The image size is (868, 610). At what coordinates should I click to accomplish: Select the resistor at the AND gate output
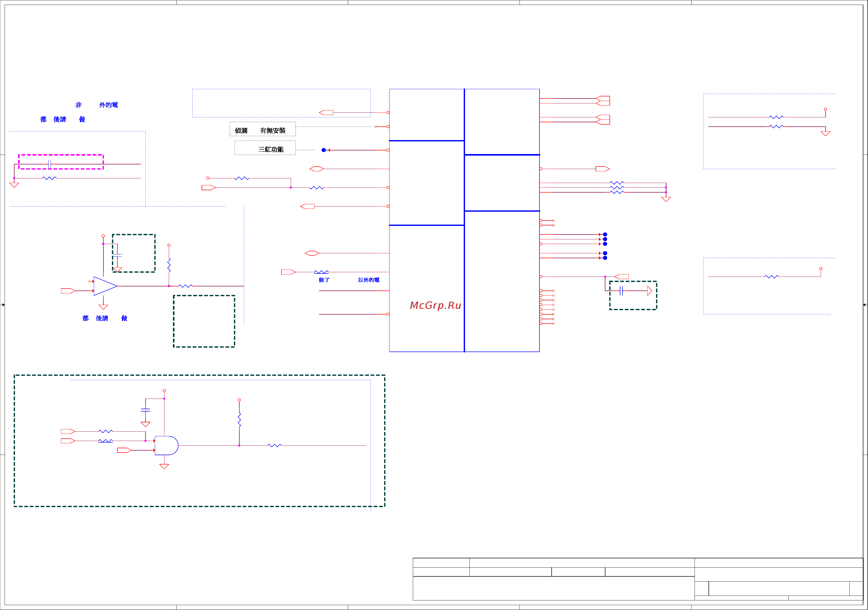(275, 446)
